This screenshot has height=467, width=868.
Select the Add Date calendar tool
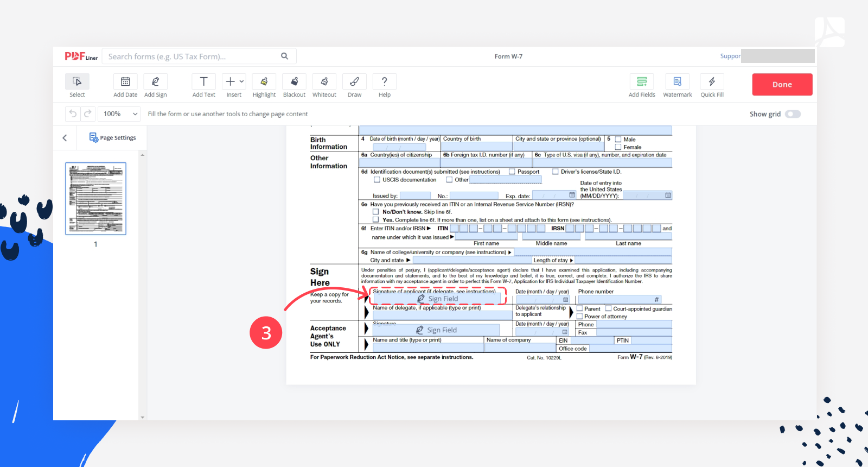point(125,81)
